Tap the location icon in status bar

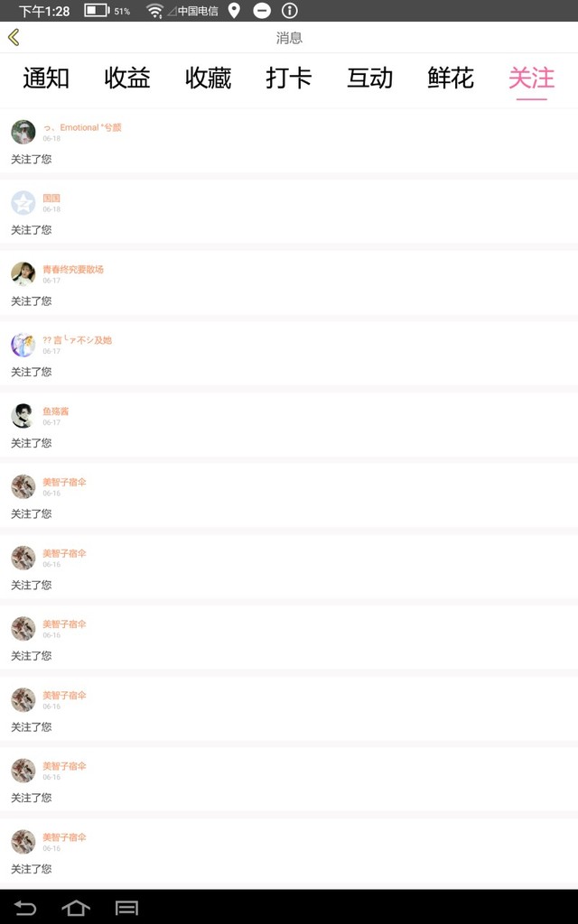234,11
